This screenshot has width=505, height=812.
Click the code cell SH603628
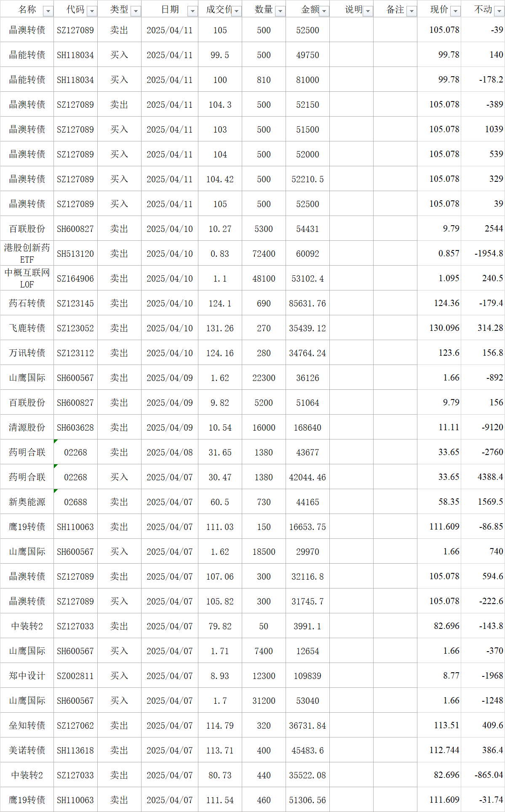click(x=75, y=427)
